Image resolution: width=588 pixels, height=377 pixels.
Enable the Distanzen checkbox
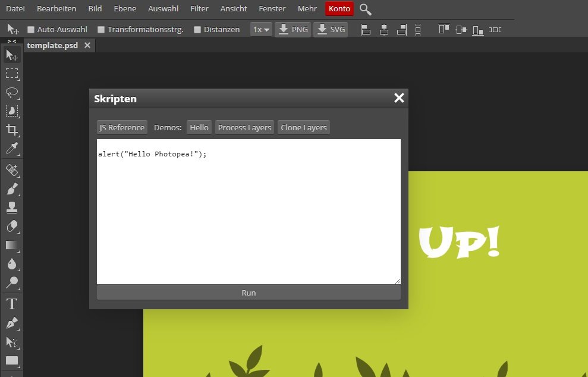(x=197, y=30)
